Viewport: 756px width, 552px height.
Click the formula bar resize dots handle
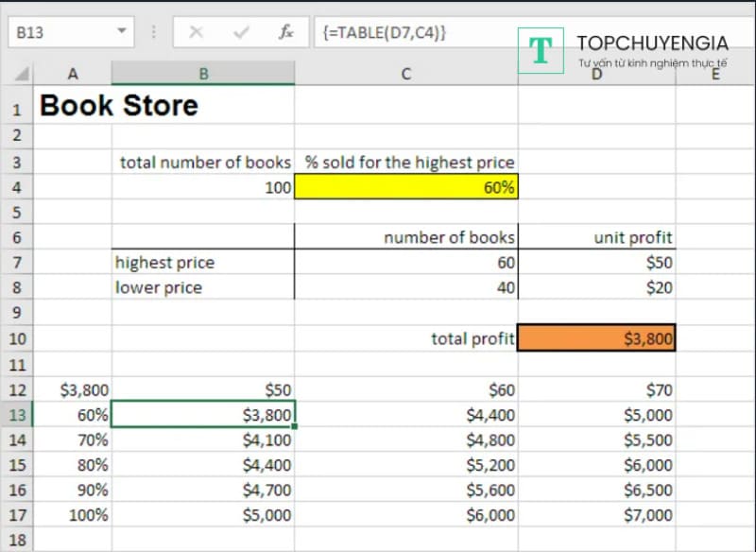pyautogui.click(x=154, y=32)
